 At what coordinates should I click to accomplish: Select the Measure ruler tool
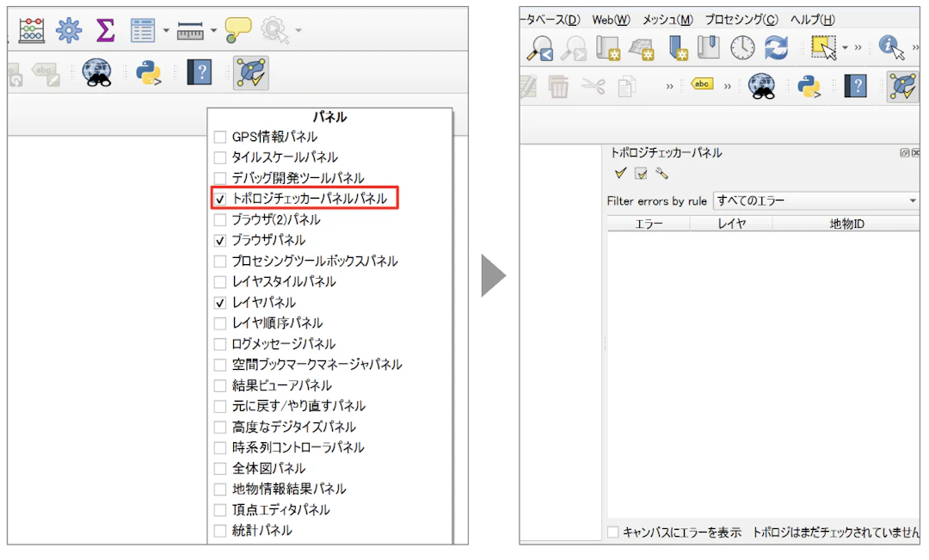point(190,30)
